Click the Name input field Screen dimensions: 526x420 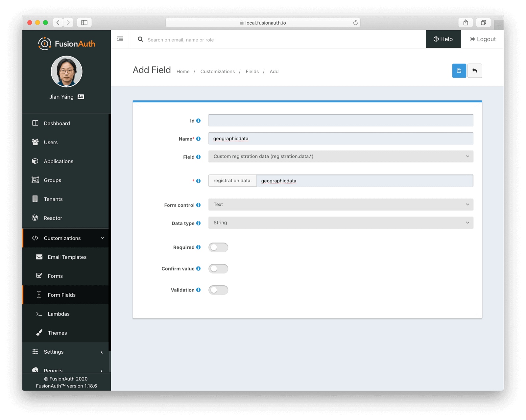pyautogui.click(x=341, y=138)
